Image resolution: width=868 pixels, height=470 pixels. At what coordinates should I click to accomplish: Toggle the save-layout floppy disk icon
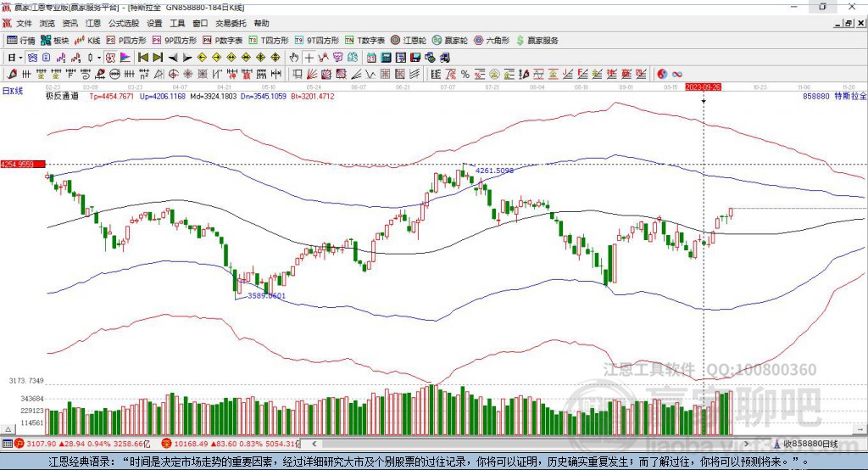tap(415, 58)
